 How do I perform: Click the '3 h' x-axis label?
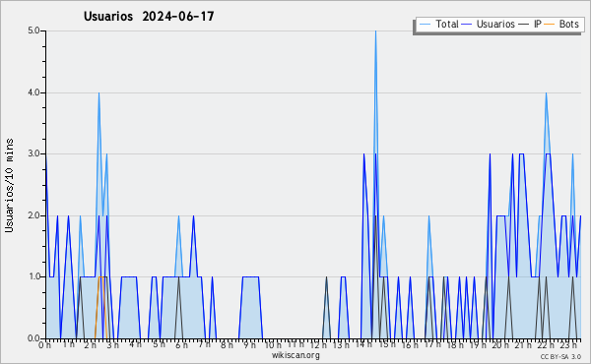[x=112, y=344]
